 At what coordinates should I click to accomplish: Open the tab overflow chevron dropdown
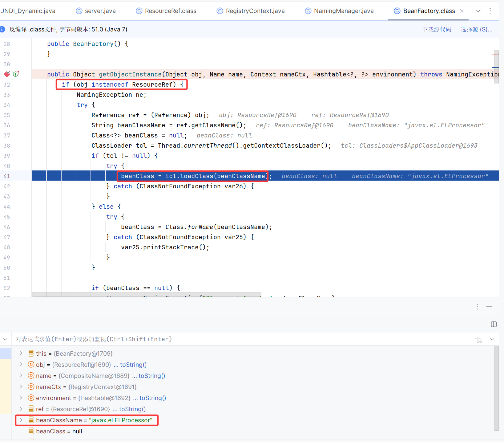tap(478, 10)
